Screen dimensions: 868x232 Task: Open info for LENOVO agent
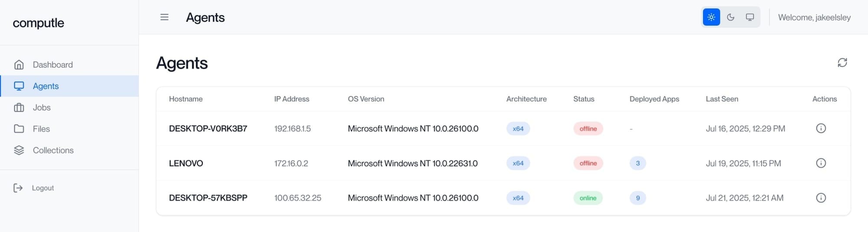tap(821, 163)
